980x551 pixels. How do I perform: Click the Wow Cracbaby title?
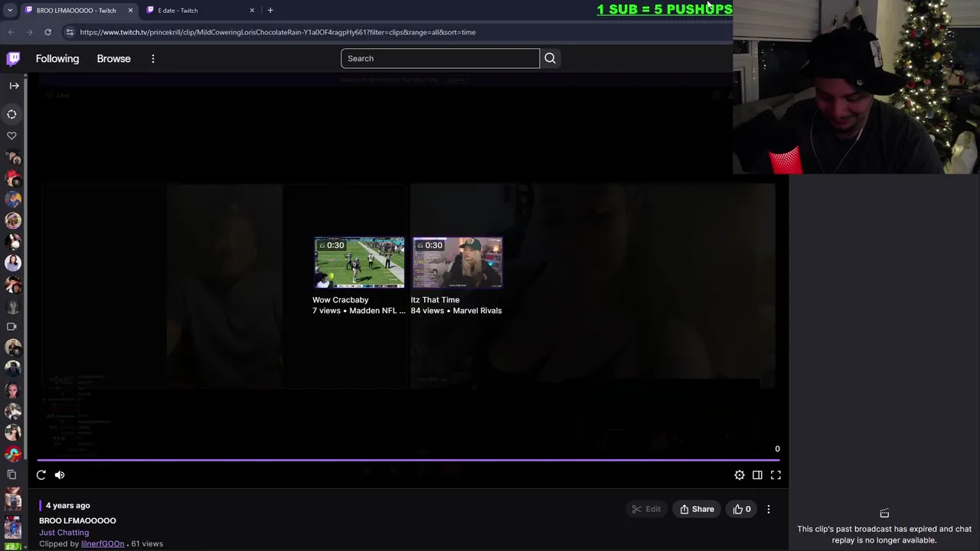340,300
